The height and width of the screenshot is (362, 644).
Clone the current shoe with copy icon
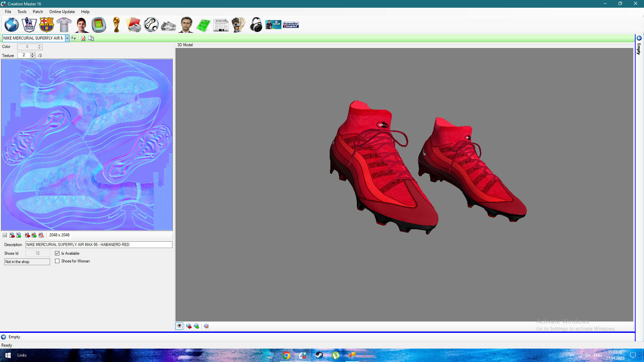(91, 38)
